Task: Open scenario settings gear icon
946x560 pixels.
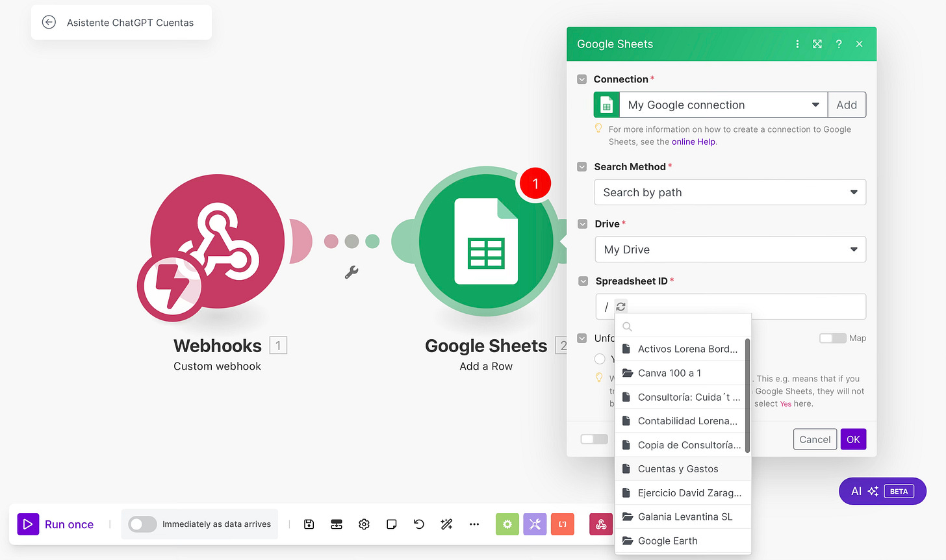Action: tap(364, 524)
